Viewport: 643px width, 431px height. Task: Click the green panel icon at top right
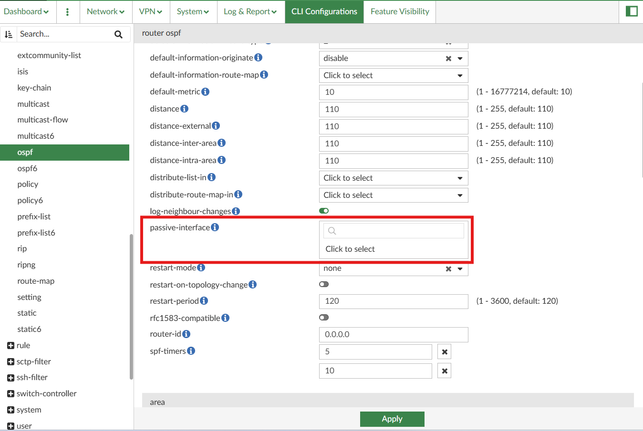631,12
